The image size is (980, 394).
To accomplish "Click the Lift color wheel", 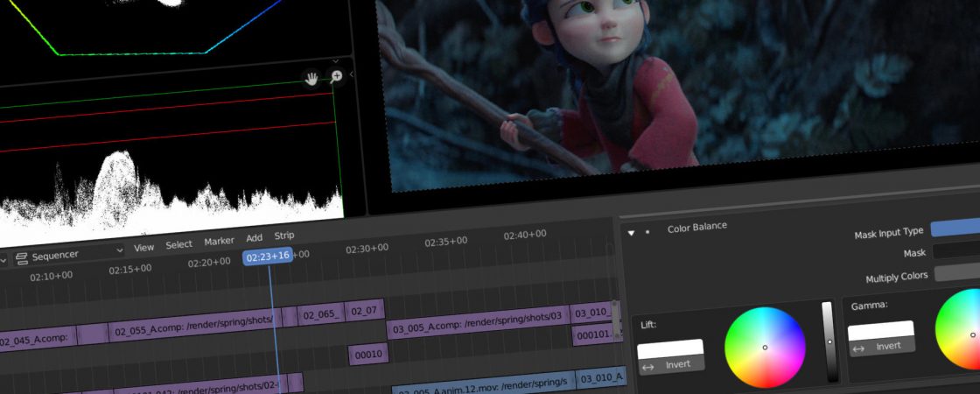I will click(765, 347).
